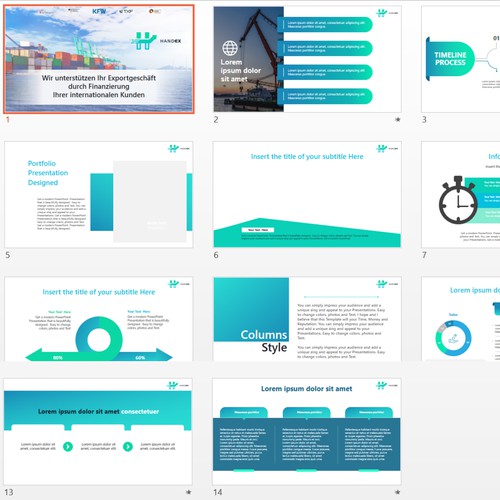Click slide number label "13"

[9, 492]
